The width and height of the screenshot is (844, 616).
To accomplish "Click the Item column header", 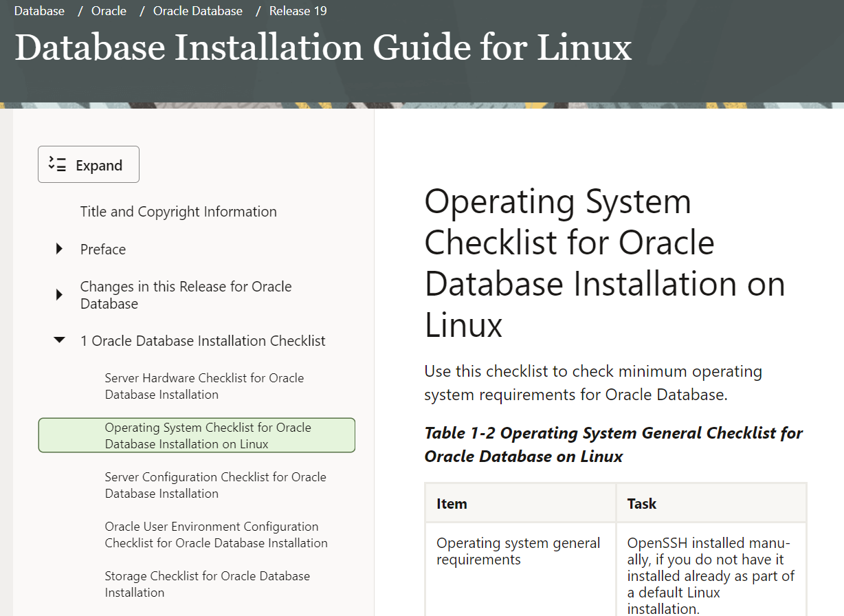I will [520, 503].
